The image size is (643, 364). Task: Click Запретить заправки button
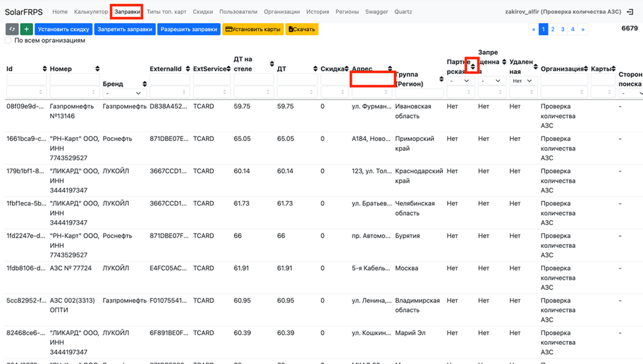coord(125,29)
